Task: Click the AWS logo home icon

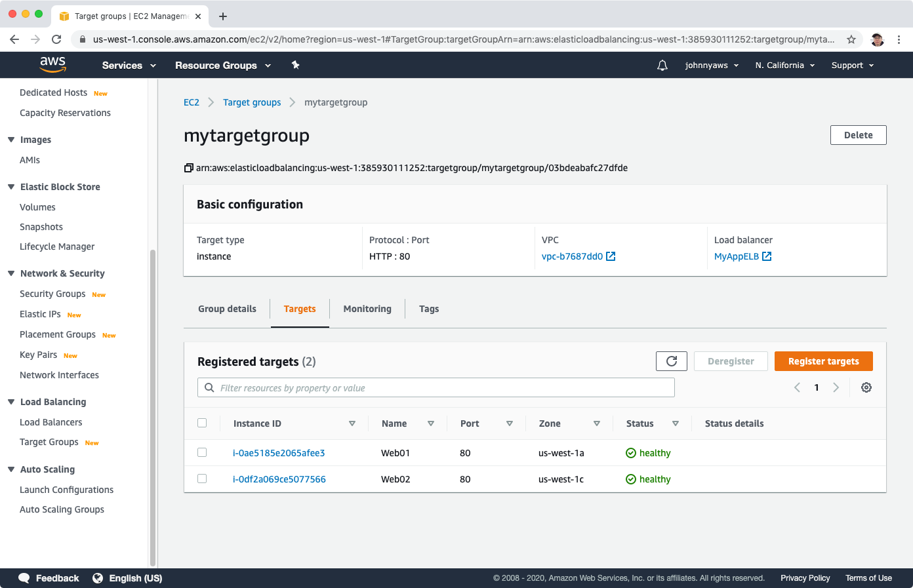Action: (52, 64)
